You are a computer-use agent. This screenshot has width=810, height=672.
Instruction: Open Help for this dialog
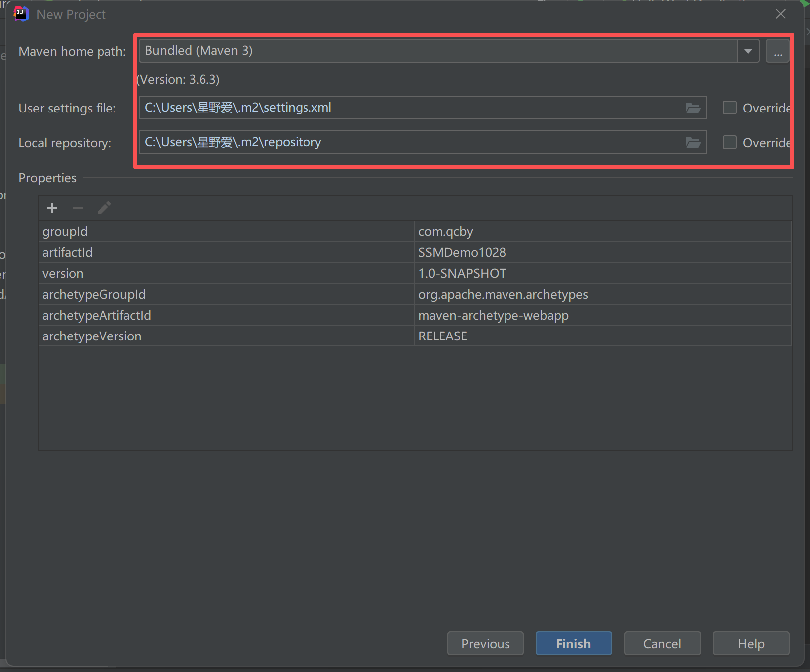(751, 643)
